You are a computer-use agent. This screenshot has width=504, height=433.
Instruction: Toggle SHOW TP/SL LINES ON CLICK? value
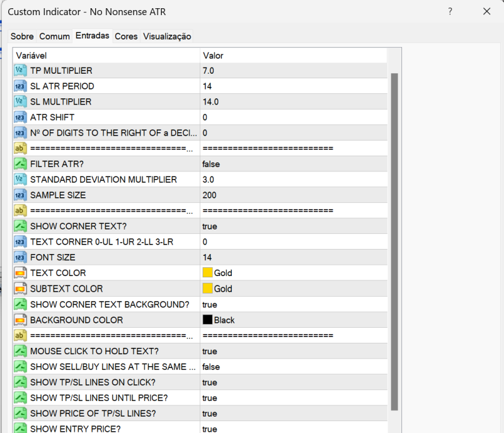point(210,382)
